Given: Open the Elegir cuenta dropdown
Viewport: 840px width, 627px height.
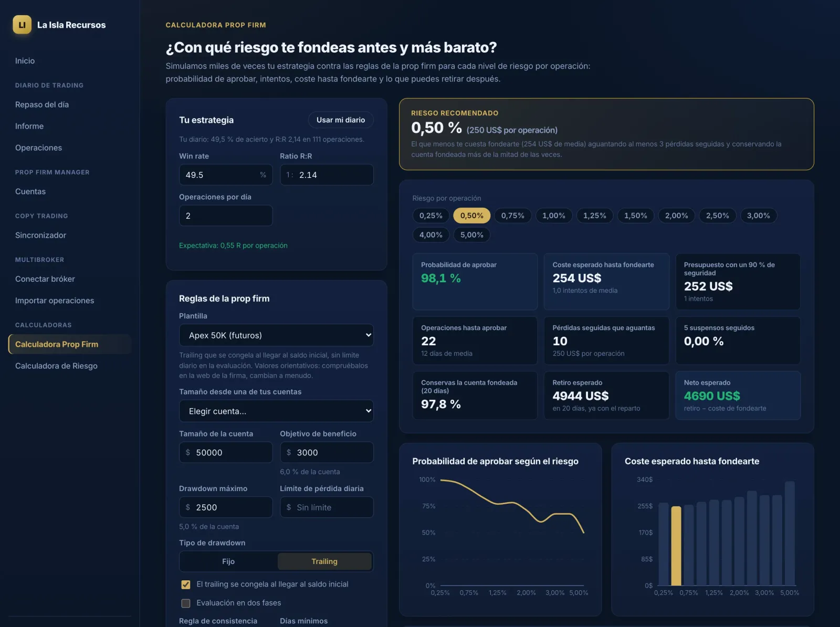Looking at the screenshot, I should tap(276, 411).
